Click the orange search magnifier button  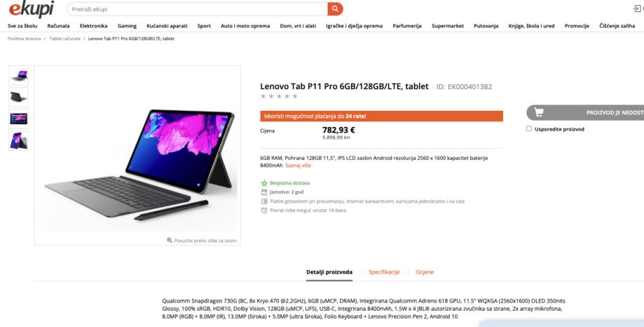click(x=335, y=9)
